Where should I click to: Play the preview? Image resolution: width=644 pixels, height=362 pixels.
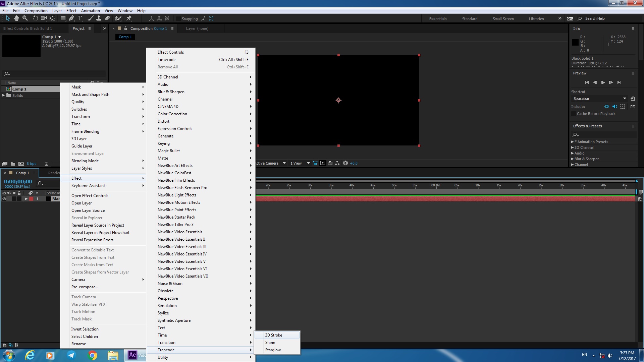tap(603, 82)
